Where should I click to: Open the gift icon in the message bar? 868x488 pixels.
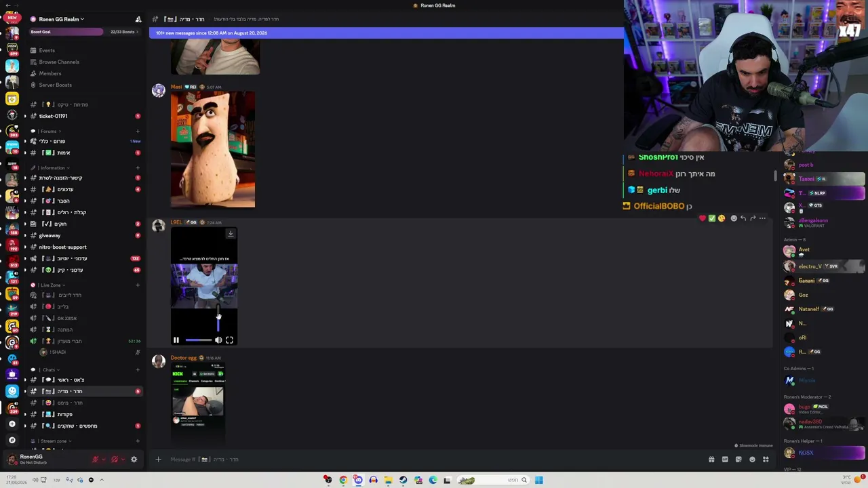(711, 460)
